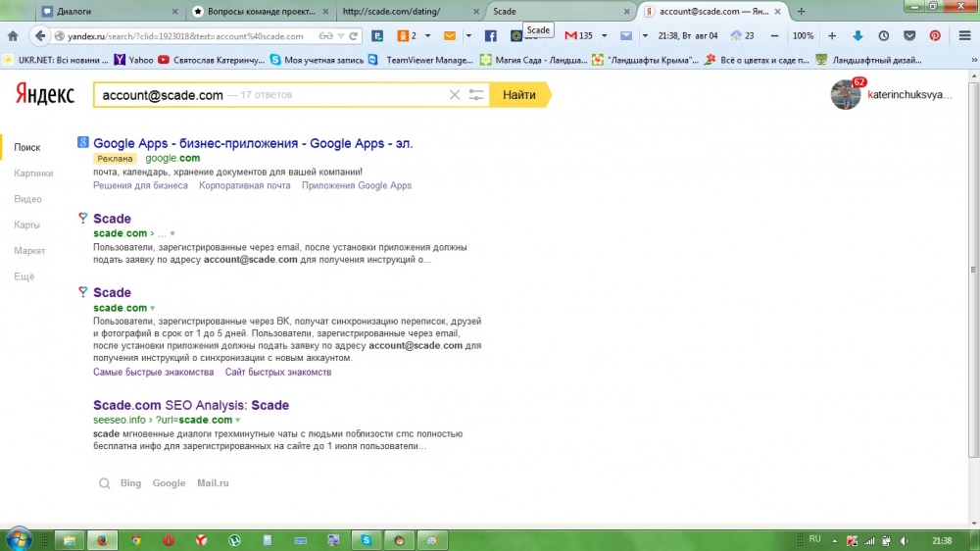Select Видео in Yandex sidebar

[x=27, y=199]
